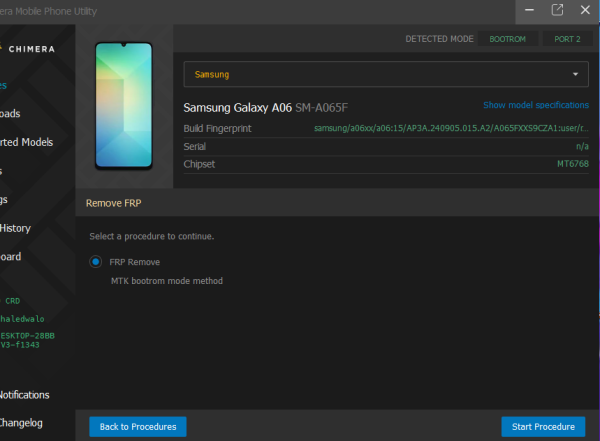The width and height of the screenshot is (600, 441).
Task: Minimize the Chimera window
Action: [529, 10]
